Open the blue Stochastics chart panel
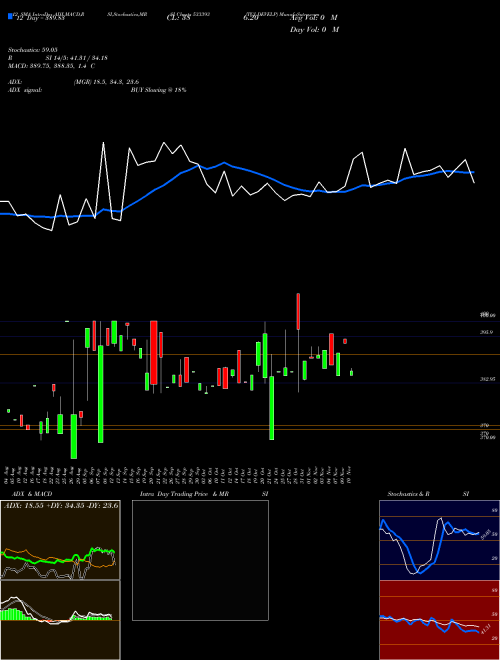This screenshot has width=500, height=660. point(439,540)
